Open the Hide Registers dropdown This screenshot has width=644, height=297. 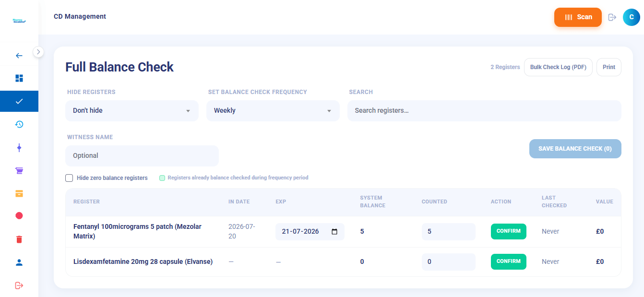point(132,111)
